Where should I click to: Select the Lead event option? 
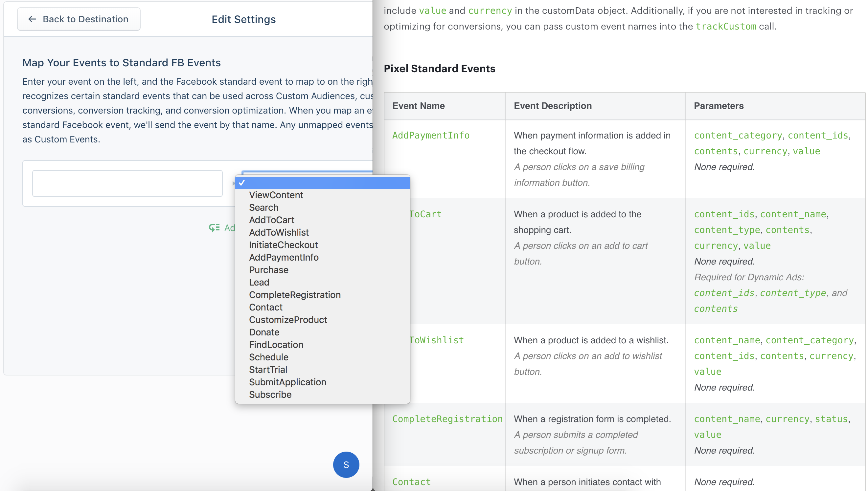259,282
